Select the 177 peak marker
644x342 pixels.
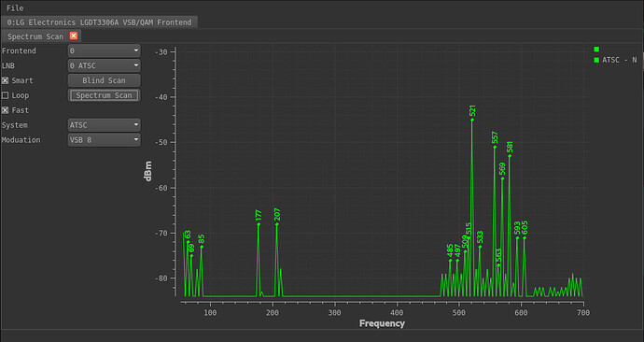[x=259, y=224]
